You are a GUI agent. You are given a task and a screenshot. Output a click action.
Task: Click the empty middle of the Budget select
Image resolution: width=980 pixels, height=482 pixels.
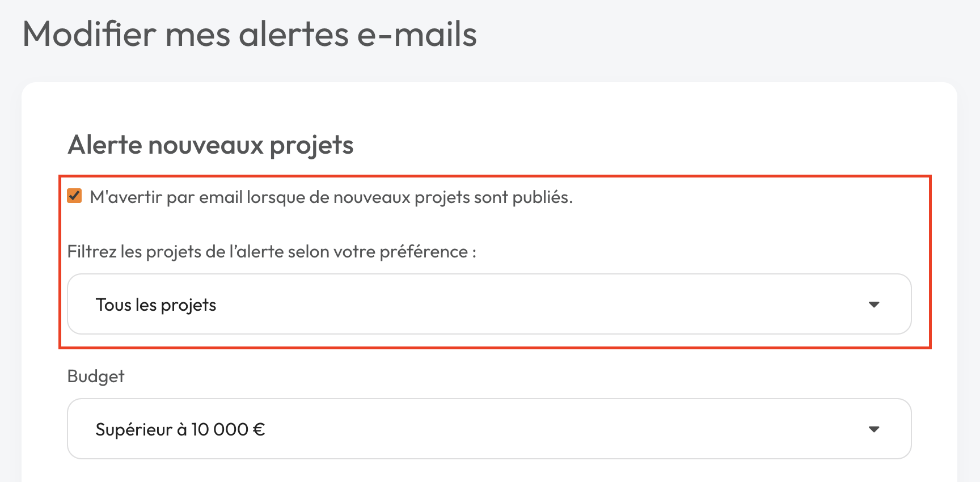click(539, 429)
